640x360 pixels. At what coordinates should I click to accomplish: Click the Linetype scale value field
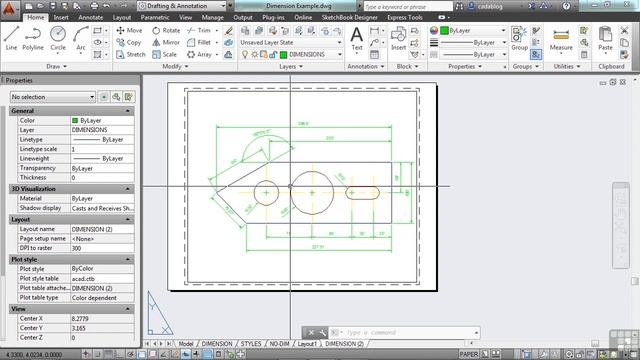pyautogui.click(x=102, y=149)
